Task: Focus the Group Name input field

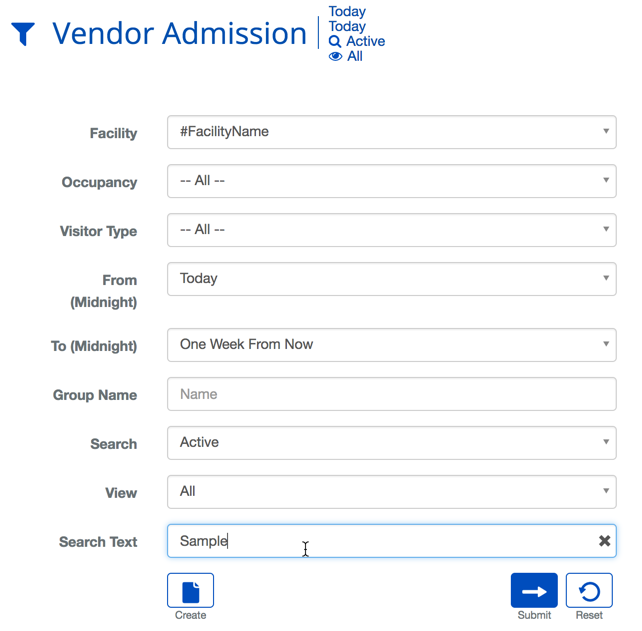Action: [391, 394]
